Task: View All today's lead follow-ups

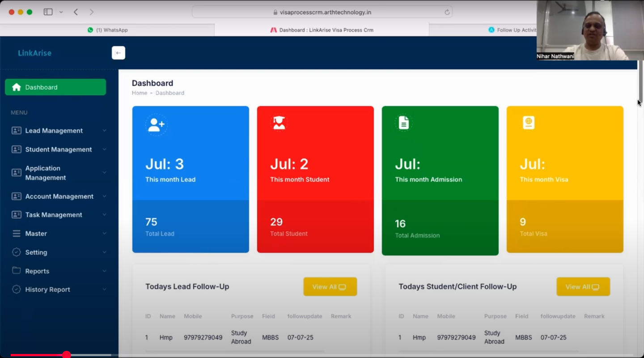Action: pyautogui.click(x=330, y=287)
